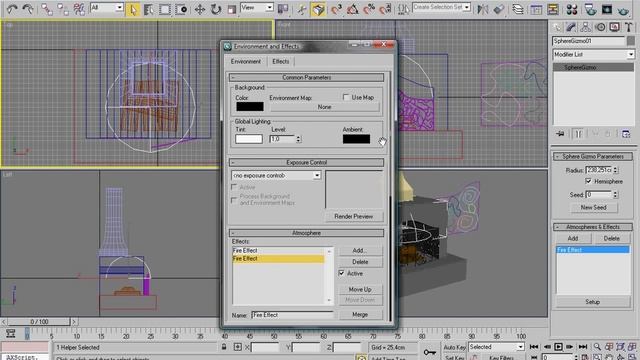This screenshot has width=640, height=360.
Task: Toggle the Window/Crossing selection icon
Action: pos(181,9)
